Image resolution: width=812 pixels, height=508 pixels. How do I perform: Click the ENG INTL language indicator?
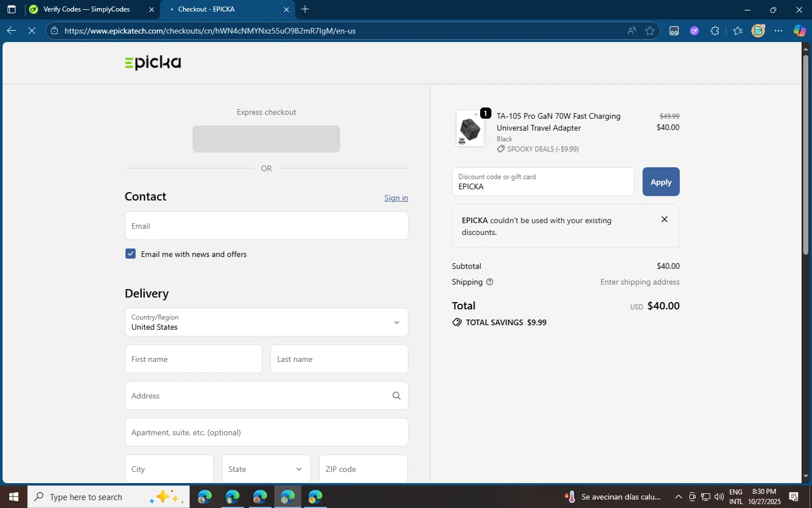[x=736, y=497]
